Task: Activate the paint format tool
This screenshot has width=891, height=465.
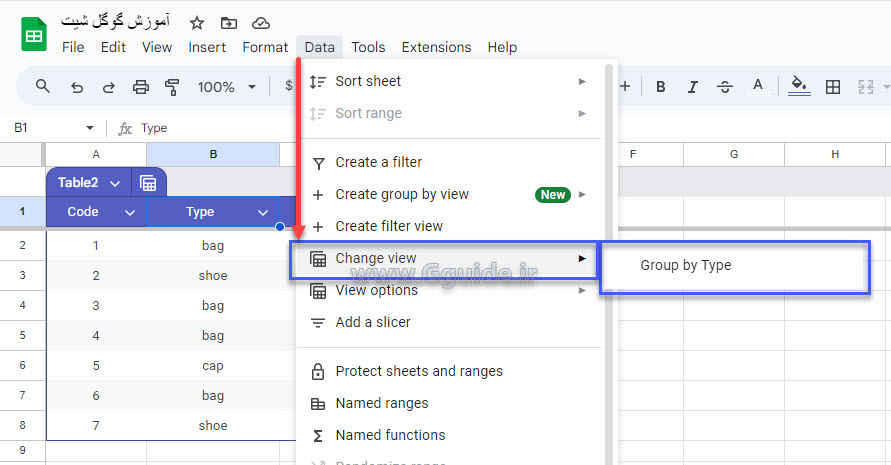Action: point(172,87)
